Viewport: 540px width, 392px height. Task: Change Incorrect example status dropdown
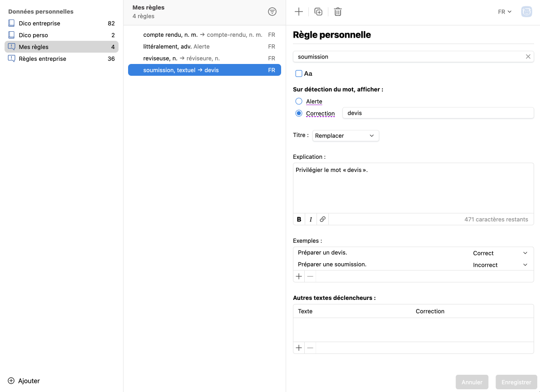click(500, 265)
